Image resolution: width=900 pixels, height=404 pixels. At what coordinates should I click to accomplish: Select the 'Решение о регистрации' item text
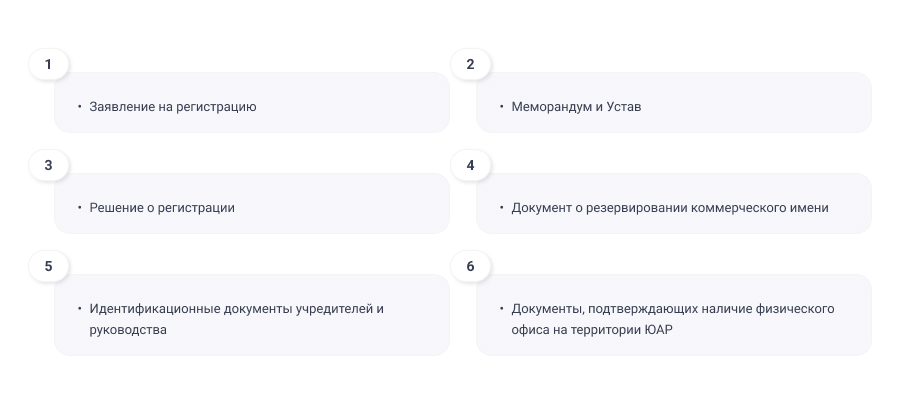click(x=161, y=208)
